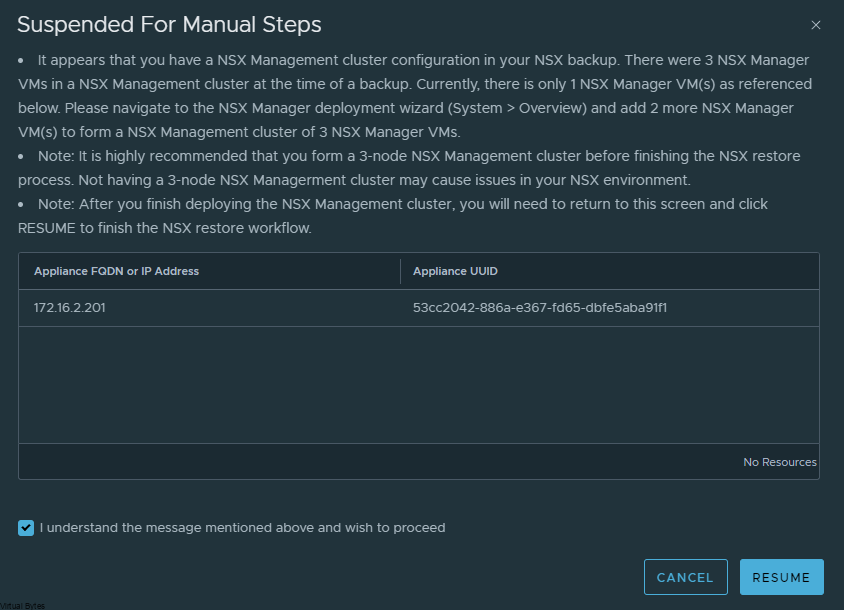Click the third bullet point marker
The width and height of the screenshot is (844, 610).
pos(21,205)
